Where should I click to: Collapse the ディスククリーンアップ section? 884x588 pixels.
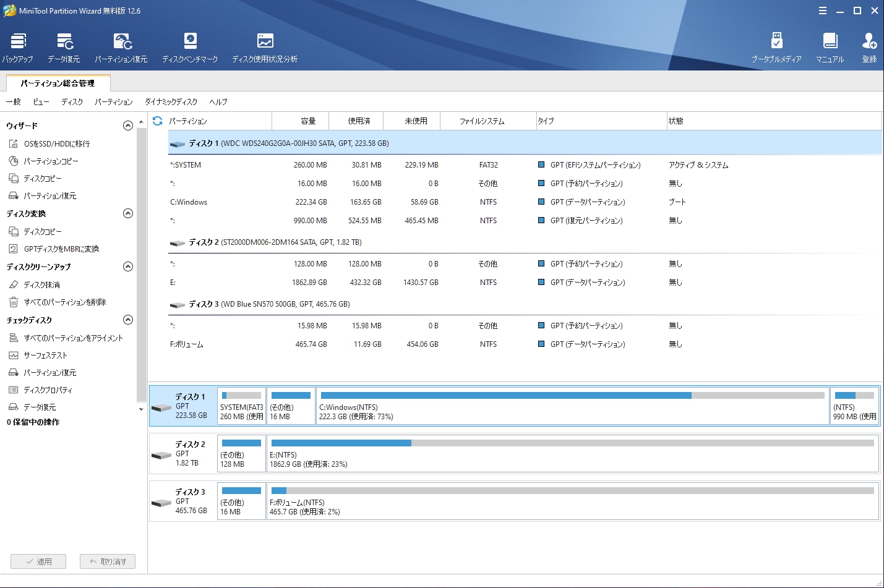click(128, 266)
